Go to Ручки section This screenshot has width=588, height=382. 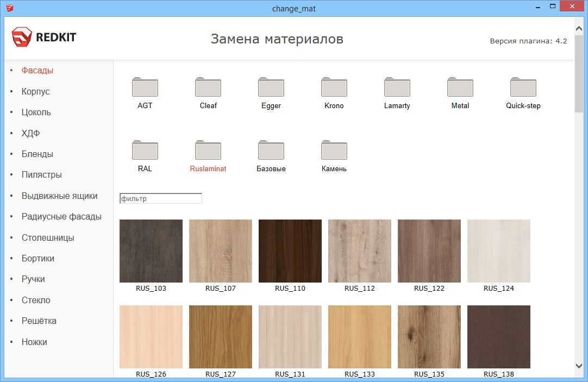point(33,279)
